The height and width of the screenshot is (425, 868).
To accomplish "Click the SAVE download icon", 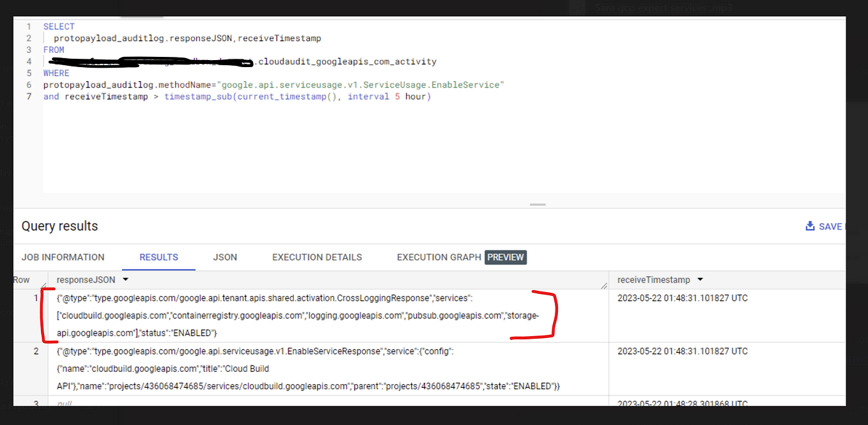I will point(809,226).
